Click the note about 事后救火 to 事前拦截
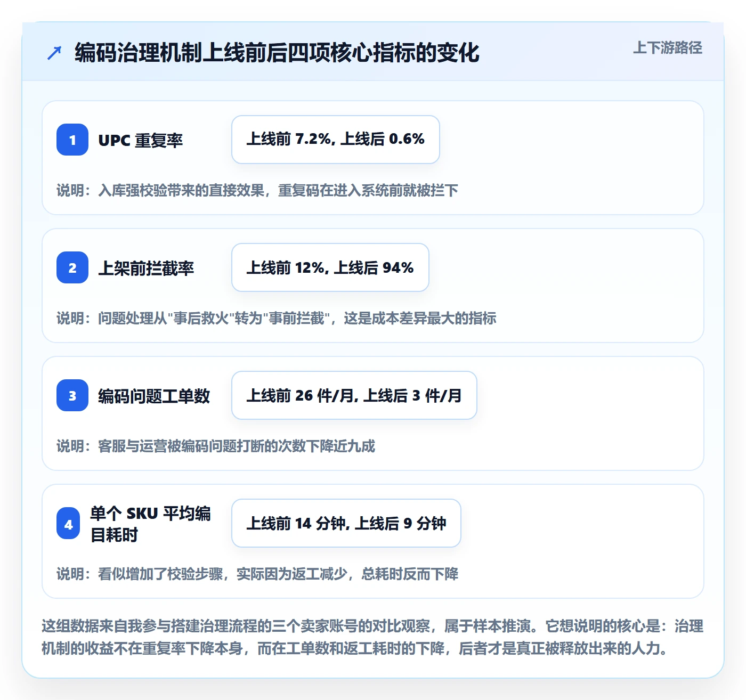Image resolution: width=746 pixels, height=700 pixels. pos(277,318)
